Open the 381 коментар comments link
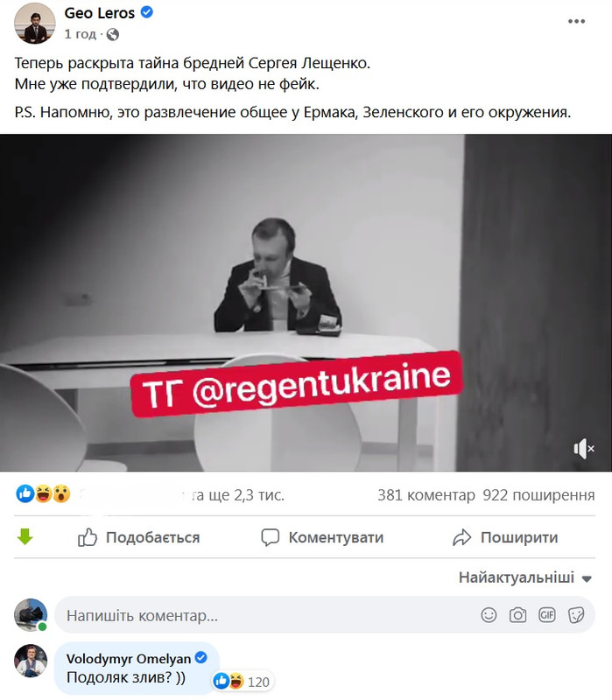Image resolution: width=612 pixels, height=700 pixels. pos(426,495)
